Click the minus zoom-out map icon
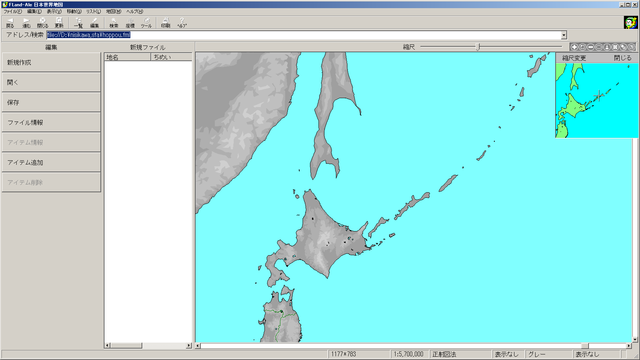This screenshot has width=640, height=360. (591, 47)
